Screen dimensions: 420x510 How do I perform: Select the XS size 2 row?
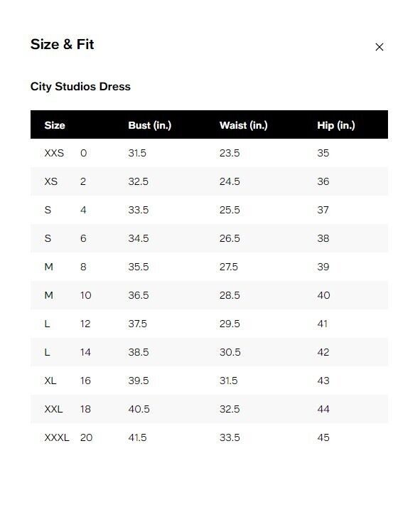tap(209, 181)
